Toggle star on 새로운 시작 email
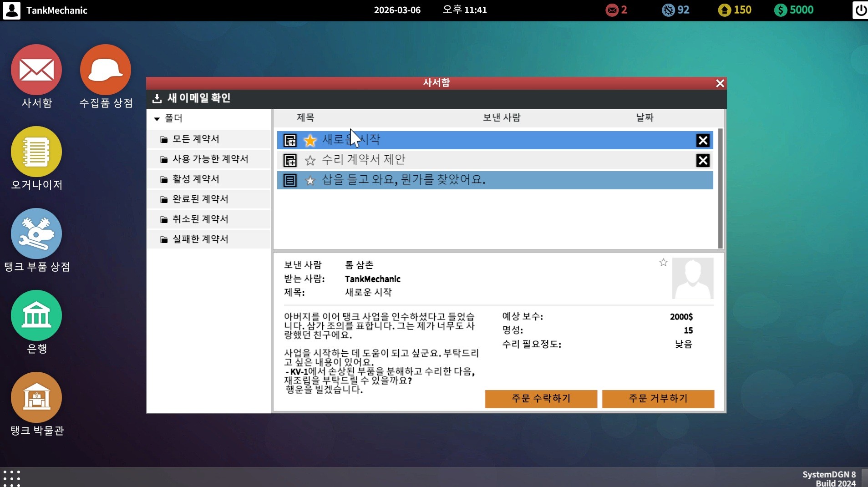The width and height of the screenshot is (868, 487). tap(310, 141)
